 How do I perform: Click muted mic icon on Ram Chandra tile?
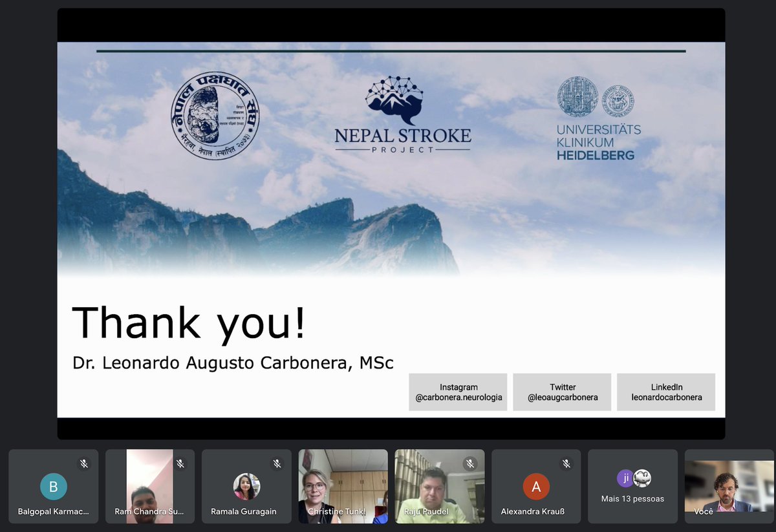(x=180, y=463)
